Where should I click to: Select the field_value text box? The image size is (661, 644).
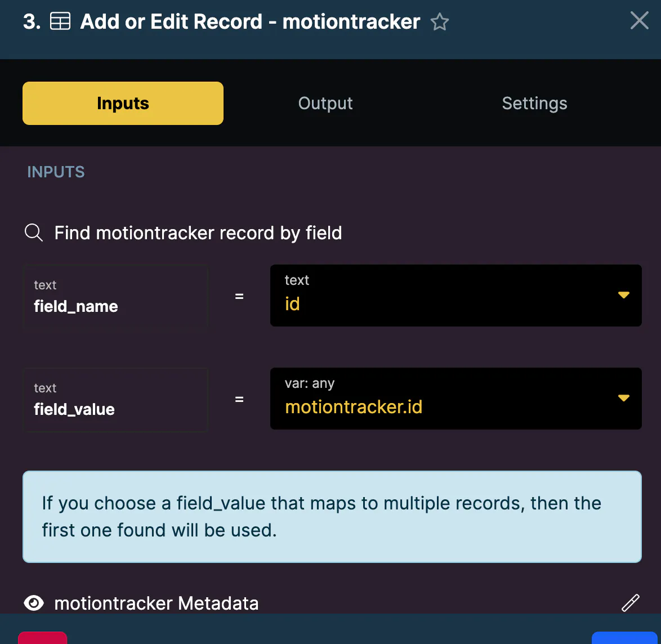pyautogui.click(x=115, y=399)
